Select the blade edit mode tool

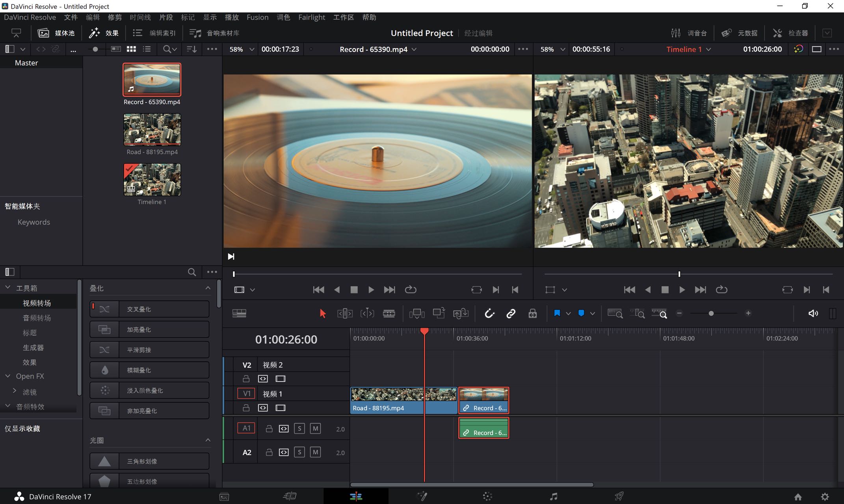click(389, 313)
